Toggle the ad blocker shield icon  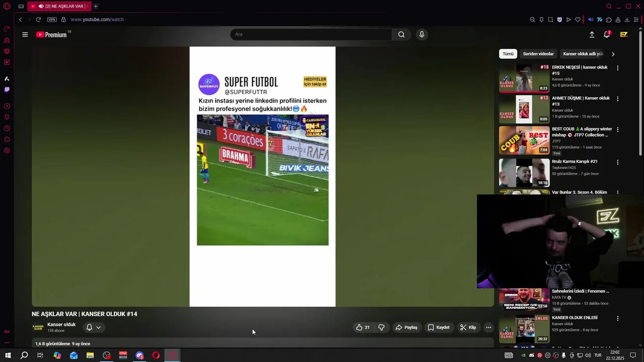point(559,20)
